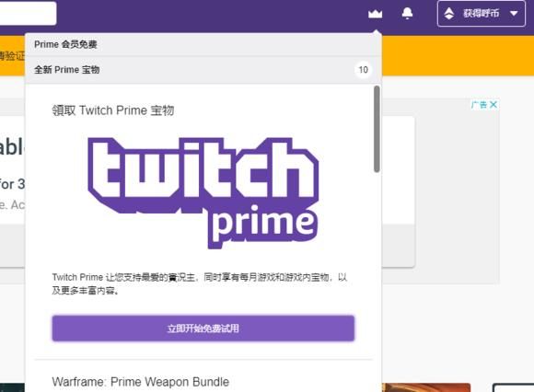Open Warframe: Prime Weapon Bundle offer
Viewport: 534px width, 392px height.
point(141,382)
